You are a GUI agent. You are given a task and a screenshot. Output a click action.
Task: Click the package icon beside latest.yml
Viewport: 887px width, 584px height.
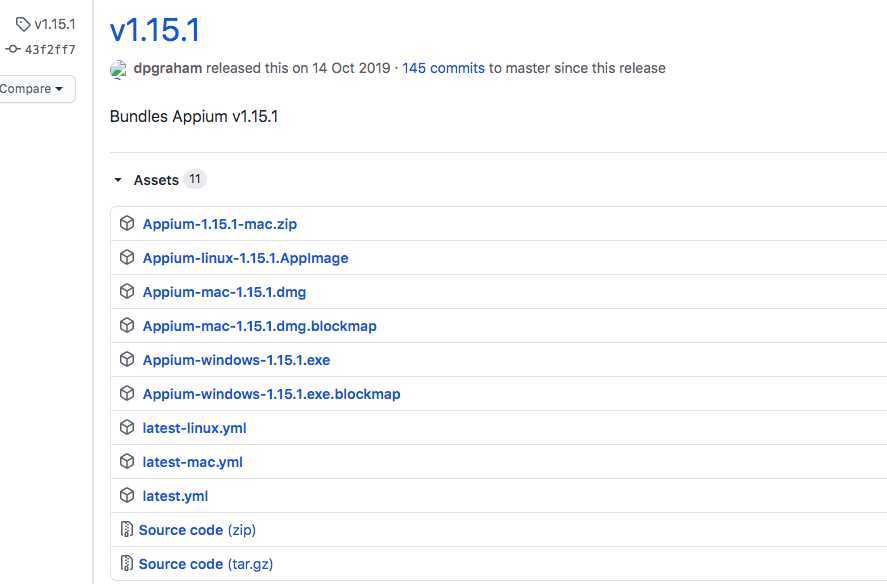click(127, 495)
